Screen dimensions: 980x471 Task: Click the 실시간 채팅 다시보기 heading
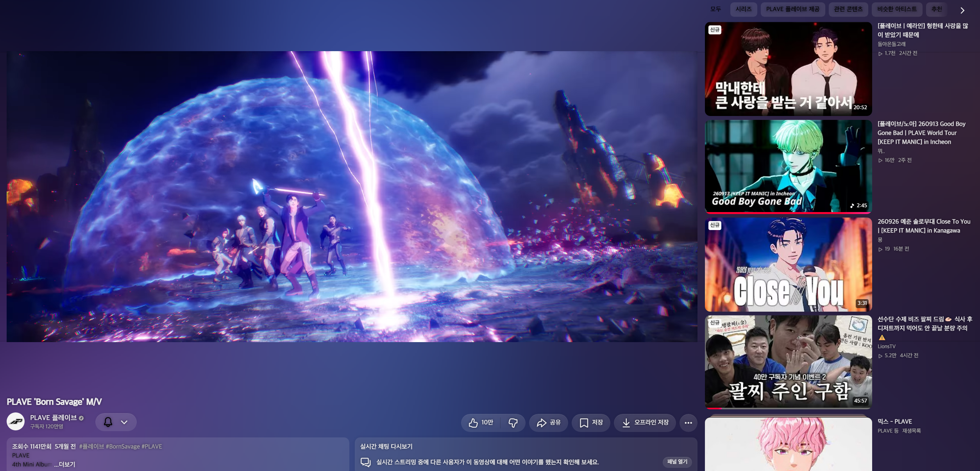coord(386,446)
